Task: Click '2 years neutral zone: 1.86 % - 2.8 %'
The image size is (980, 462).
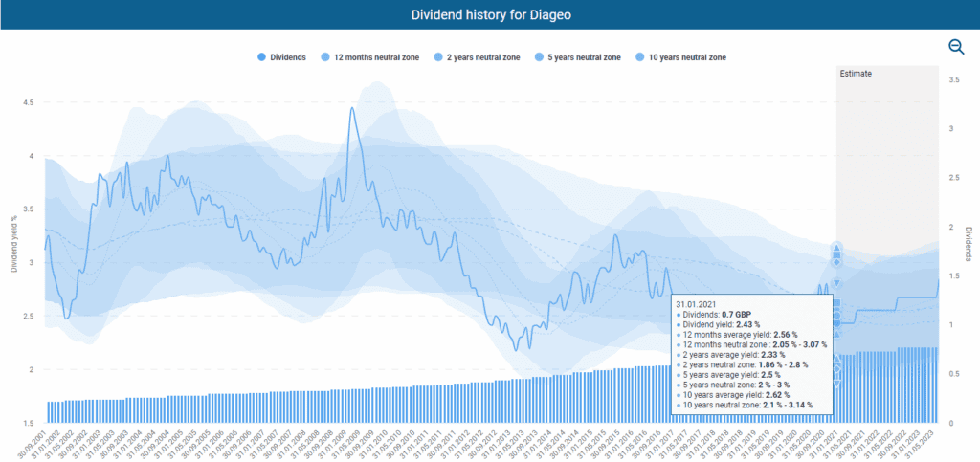Action: click(742, 364)
